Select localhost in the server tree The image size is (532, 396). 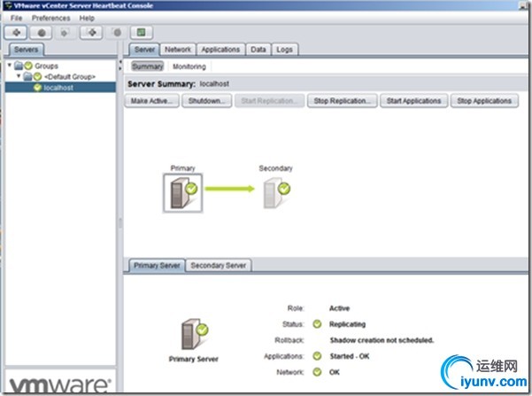point(60,88)
